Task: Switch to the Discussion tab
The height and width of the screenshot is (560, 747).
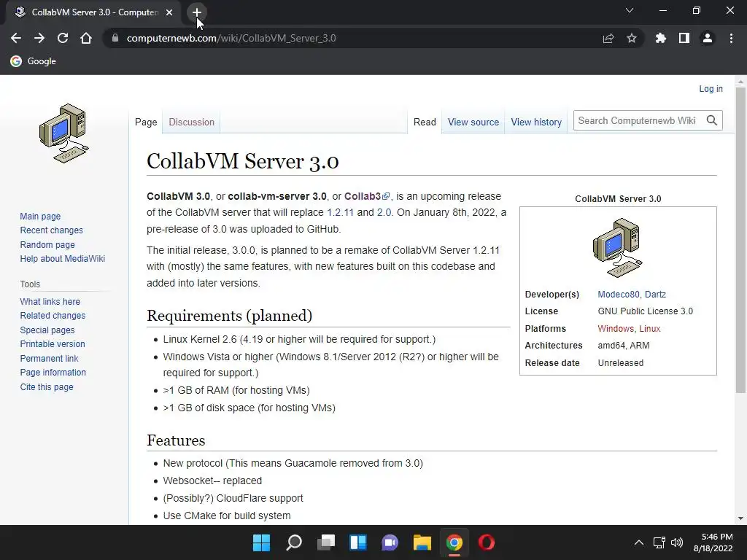Action: [192, 122]
